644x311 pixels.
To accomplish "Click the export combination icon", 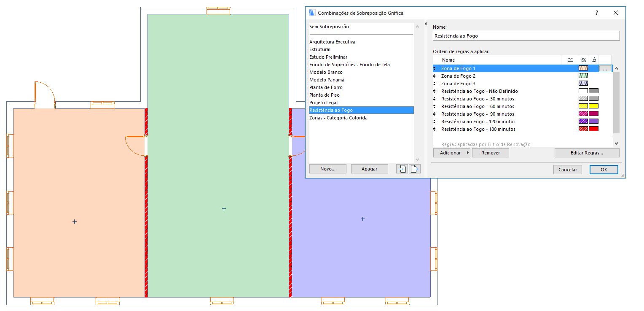I will (415, 169).
